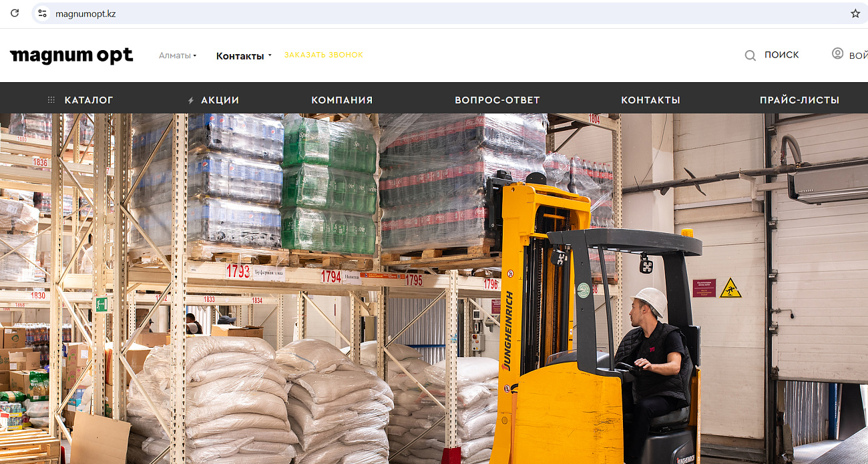Click the arrow next to Алматы
Image resolution: width=868 pixels, height=464 pixels.
point(195,56)
